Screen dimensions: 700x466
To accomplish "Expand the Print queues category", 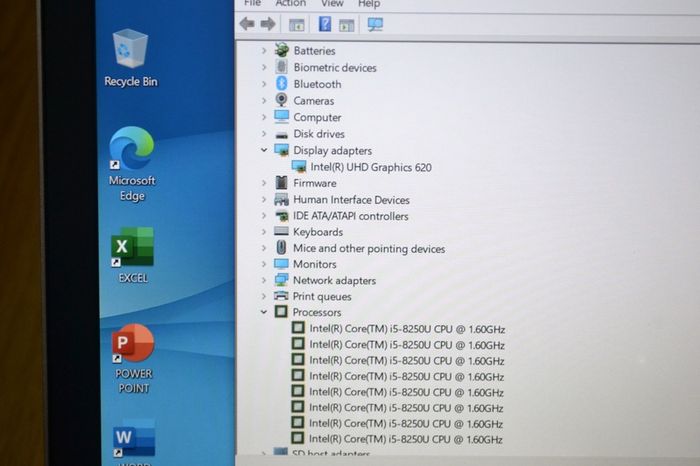I will [x=264, y=296].
